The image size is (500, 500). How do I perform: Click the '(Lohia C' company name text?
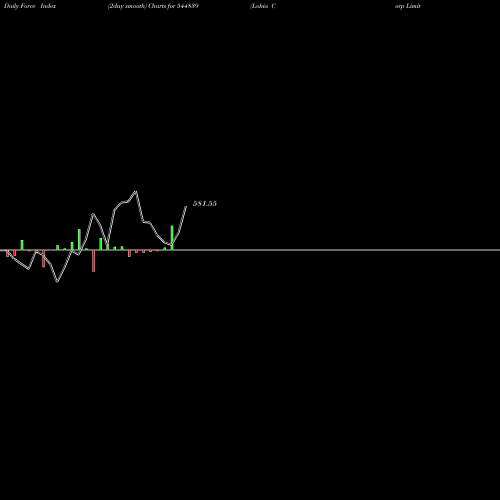263,6
